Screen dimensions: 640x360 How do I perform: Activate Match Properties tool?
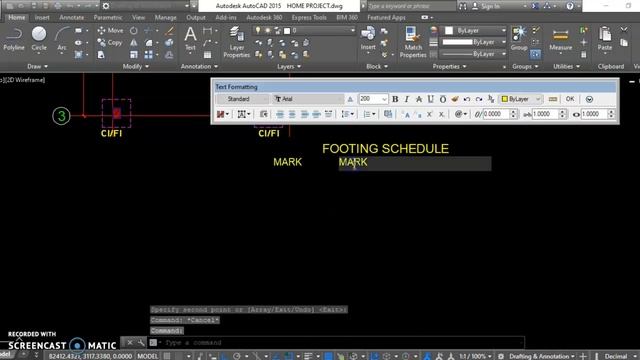coord(413,42)
